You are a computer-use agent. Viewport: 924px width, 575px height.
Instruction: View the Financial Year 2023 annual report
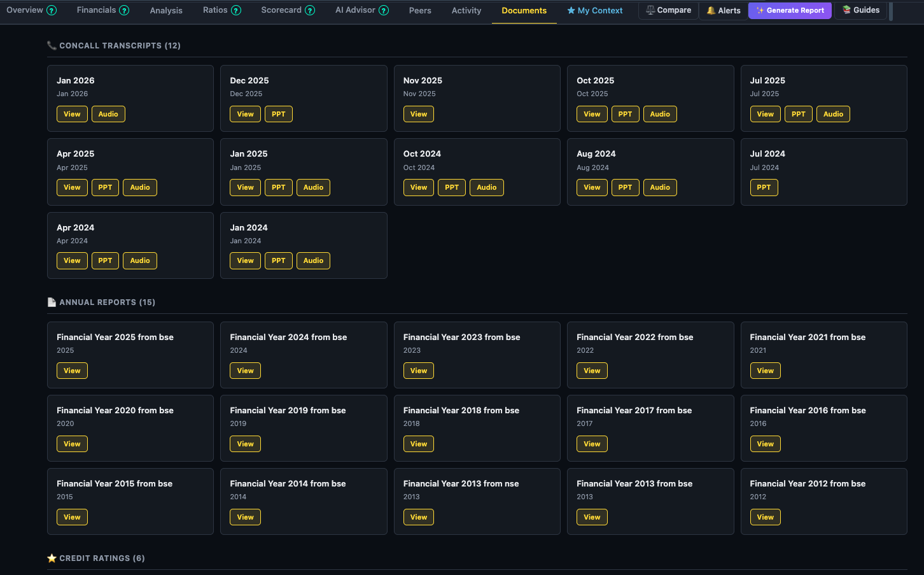(x=418, y=370)
